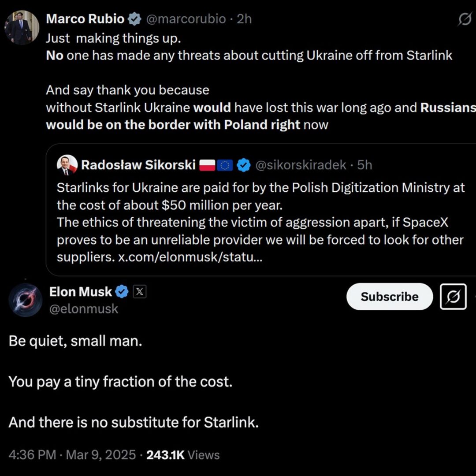Click the EU flag beside Sikorski's name
Image resolution: width=476 pixels, height=476 pixels.
225,165
